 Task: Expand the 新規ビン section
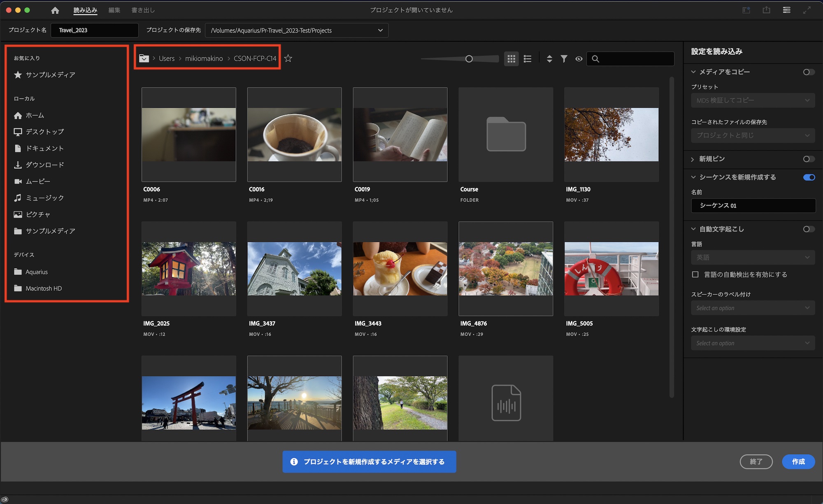pyautogui.click(x=693, y=159)
